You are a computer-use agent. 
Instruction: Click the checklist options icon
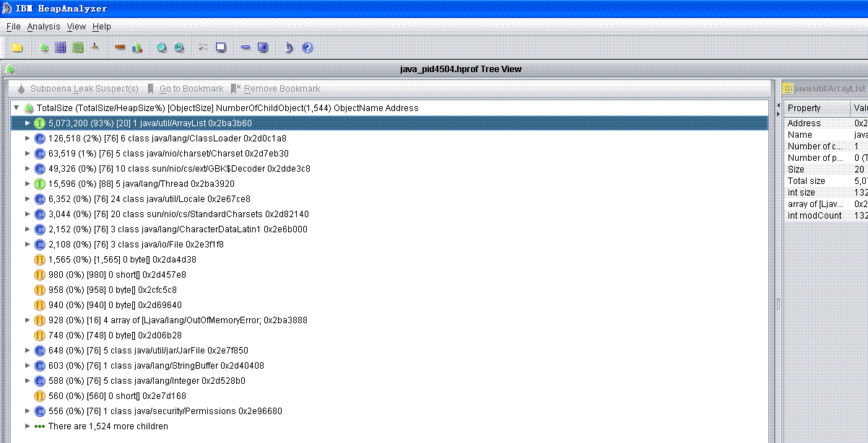pos(204,48)
